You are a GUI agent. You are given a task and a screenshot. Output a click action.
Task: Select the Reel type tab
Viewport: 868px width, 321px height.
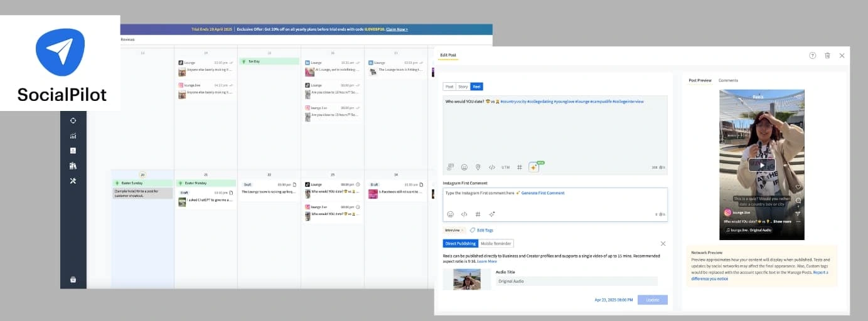tap(477, 87)
